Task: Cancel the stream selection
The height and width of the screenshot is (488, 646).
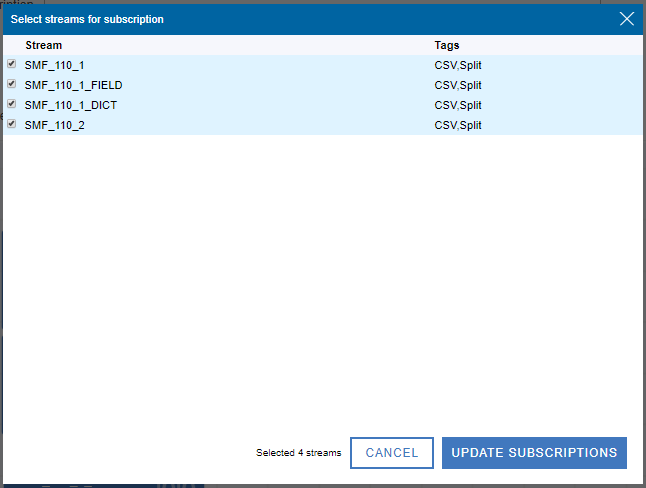Action: [x=392, y=453]
